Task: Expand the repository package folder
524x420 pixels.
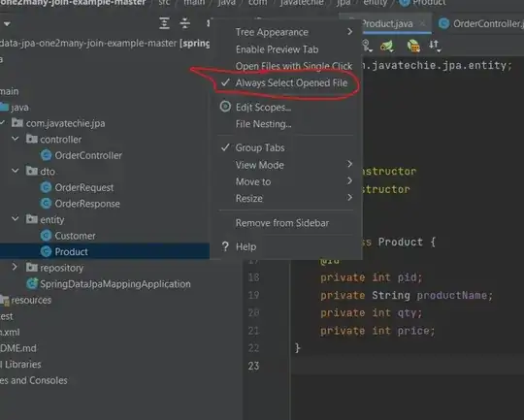Action: pos(15,267)
